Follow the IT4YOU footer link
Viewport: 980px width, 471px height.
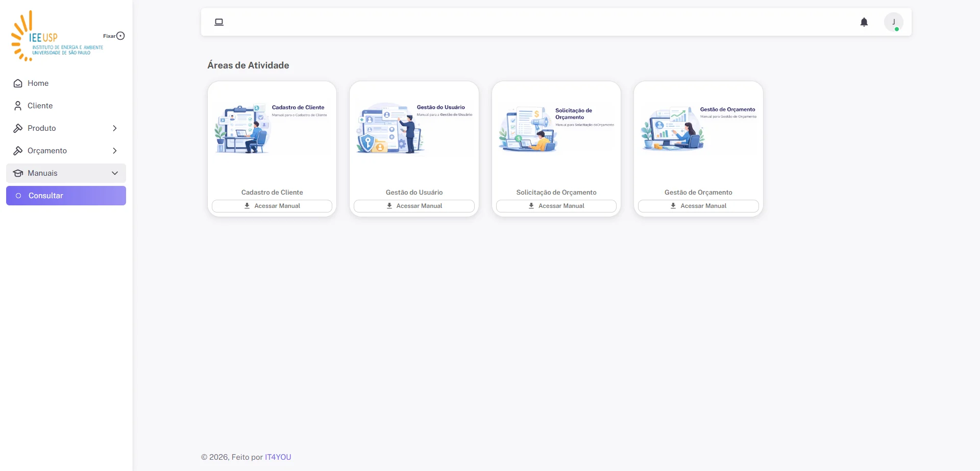(278, 457)
